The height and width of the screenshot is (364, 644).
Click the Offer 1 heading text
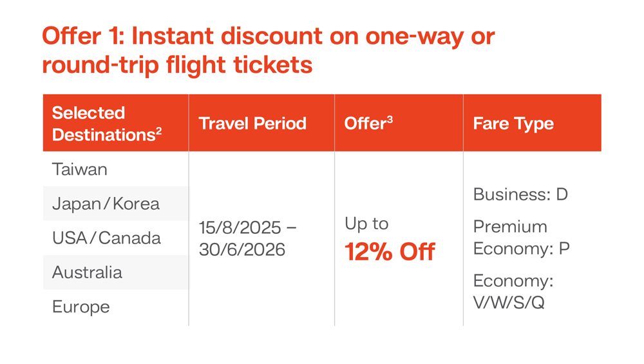coord(269,50)
